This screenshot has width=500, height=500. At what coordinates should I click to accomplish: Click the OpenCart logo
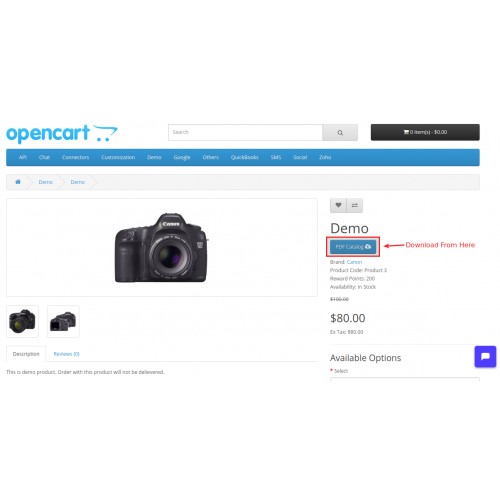[x=62, y=133]
